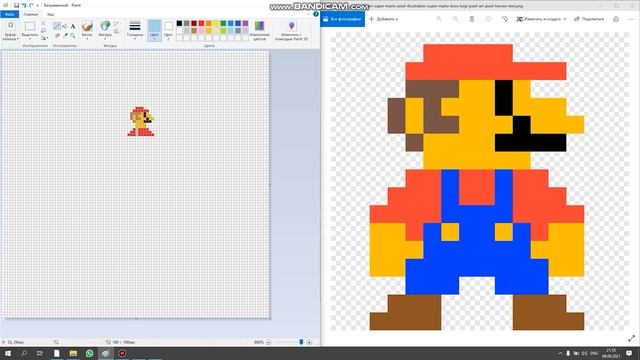Click the Bandicam record icon in taskbar
The height and width of the screenshot is (360, 640).
tap(122, 353)
